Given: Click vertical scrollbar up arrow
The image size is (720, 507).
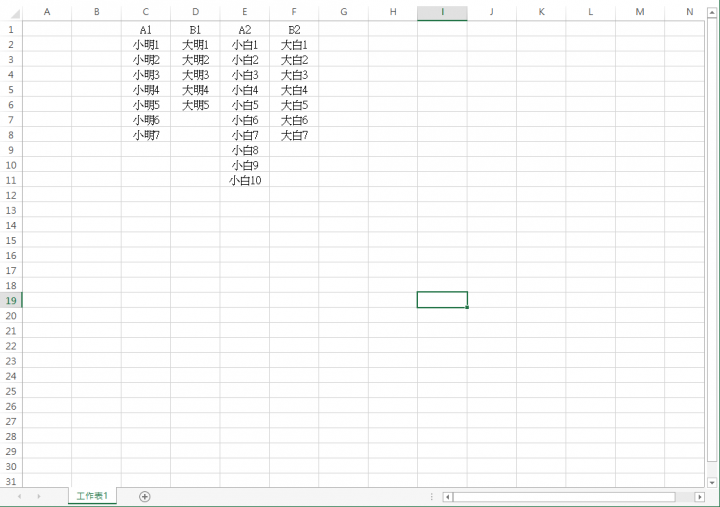Looking at the screenshot, I should click(712, 13).
